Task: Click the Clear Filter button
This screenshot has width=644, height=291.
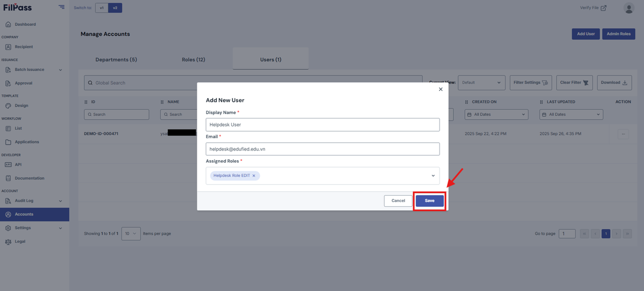Action: point(575,83)
